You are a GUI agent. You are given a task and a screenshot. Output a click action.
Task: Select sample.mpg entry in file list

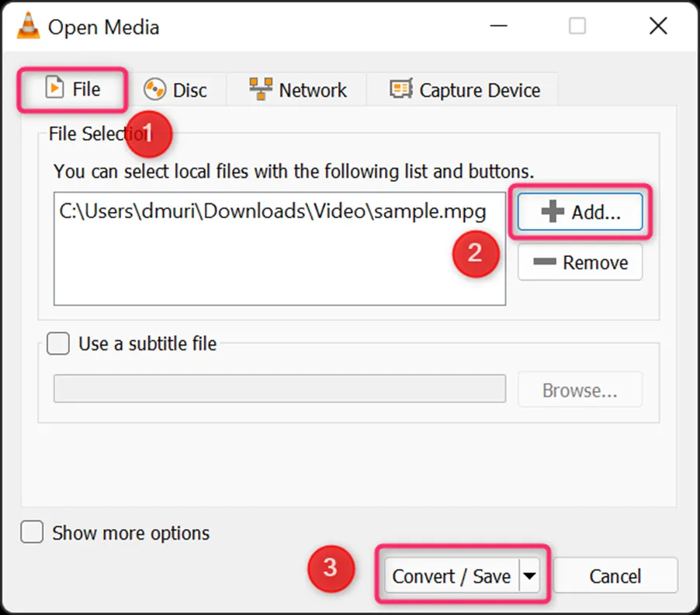[272, 211]
